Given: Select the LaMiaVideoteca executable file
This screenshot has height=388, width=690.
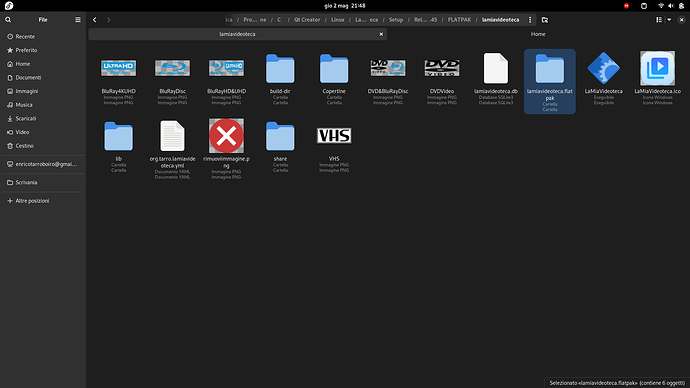Looking at the screenshot, I should tap(603, 78).
